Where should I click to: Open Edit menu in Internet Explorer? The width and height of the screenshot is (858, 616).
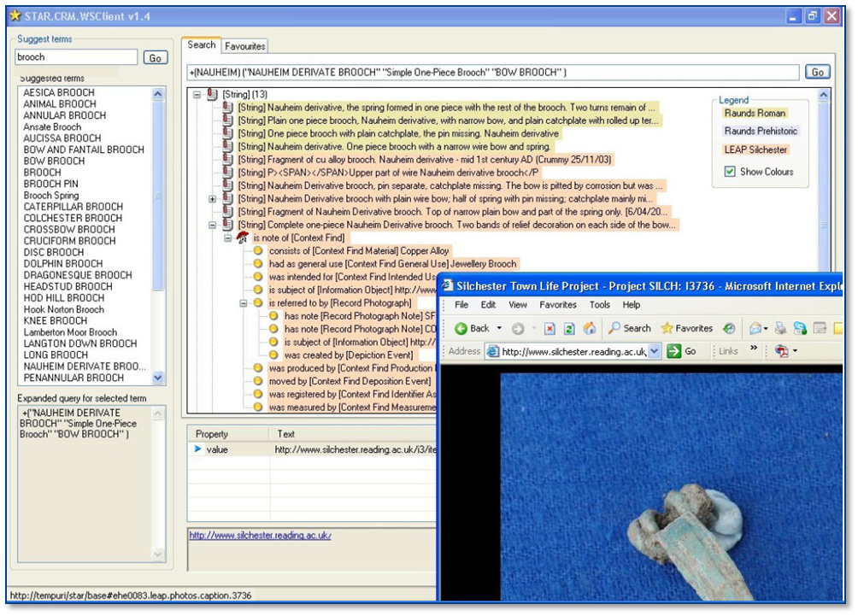click(x=488, y=305)
